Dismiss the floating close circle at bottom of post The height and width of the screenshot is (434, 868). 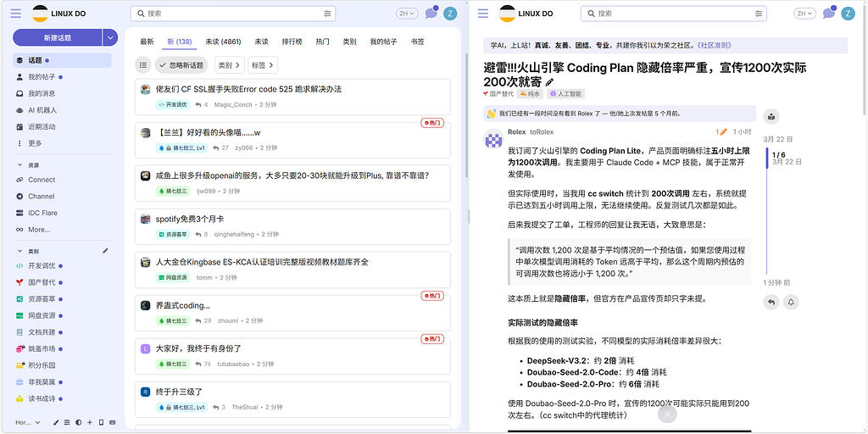(x=668, y=414)
